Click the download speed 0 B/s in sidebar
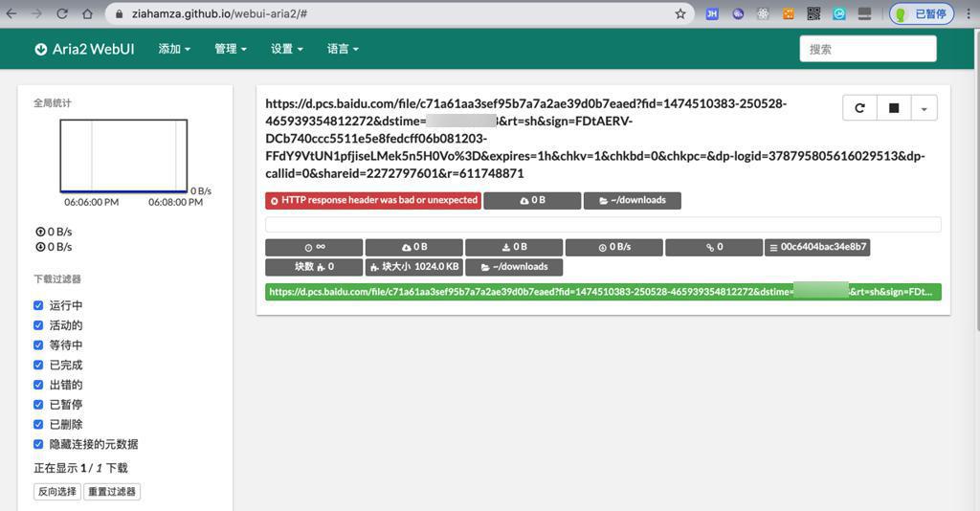The height and width of the screenshot is (511, 980). pos(54,247)
